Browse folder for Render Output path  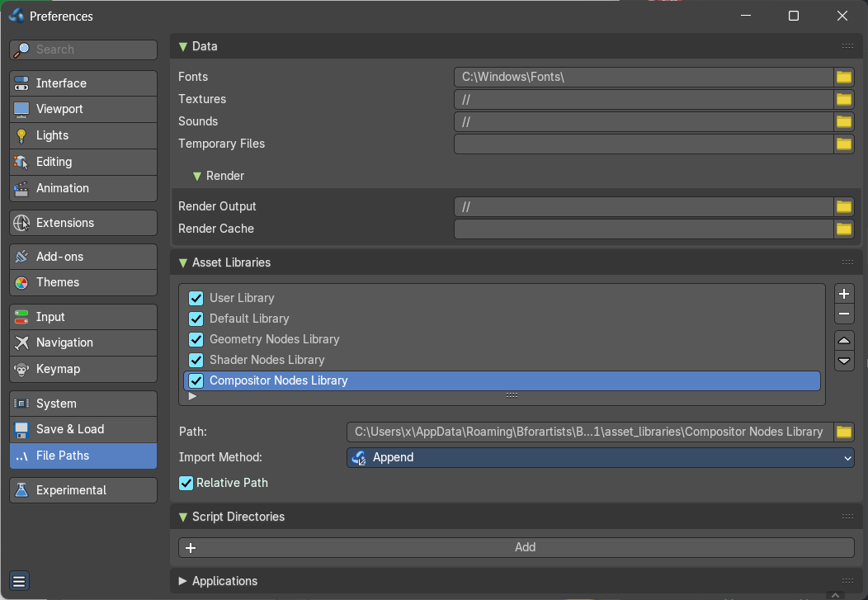(x=843, y=207)
